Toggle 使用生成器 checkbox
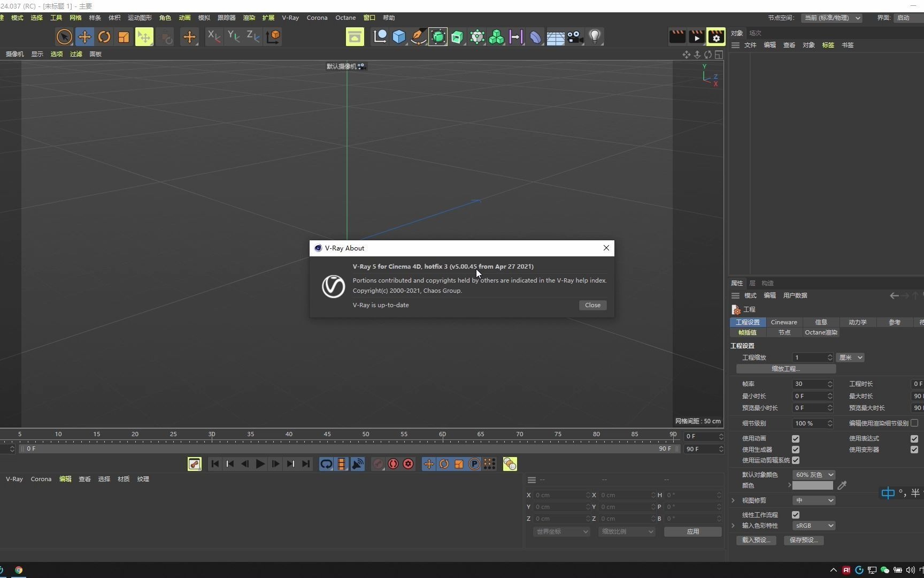This screenshot has width=924, height=578. (795, 450)
